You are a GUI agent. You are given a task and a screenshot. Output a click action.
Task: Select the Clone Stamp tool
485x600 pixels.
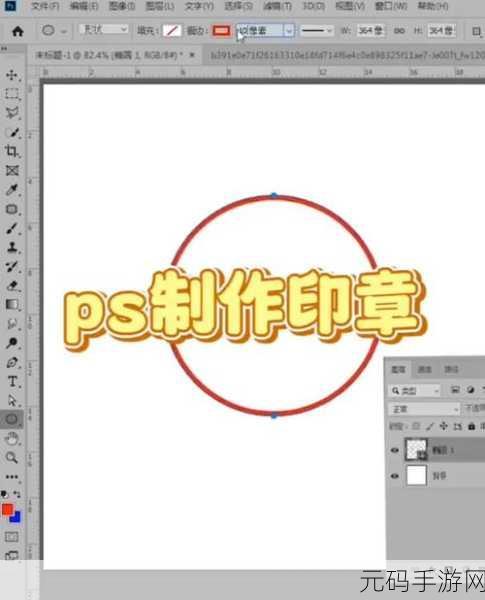click(x=11, y=247)
